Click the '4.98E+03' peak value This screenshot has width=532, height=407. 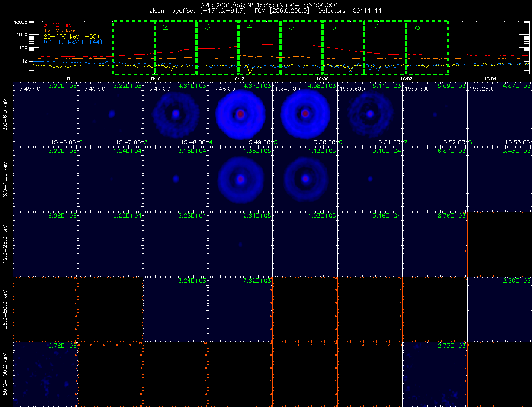click(x=322, y=86)
